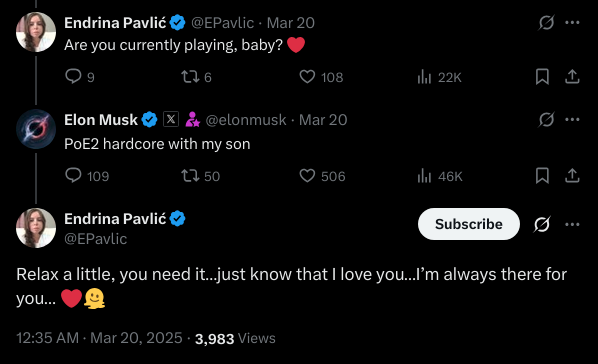Bookmark the 'Are you currently playing' tweet
Image resolution: width=598 pixels, height=364 pixels.
point(542,77)
